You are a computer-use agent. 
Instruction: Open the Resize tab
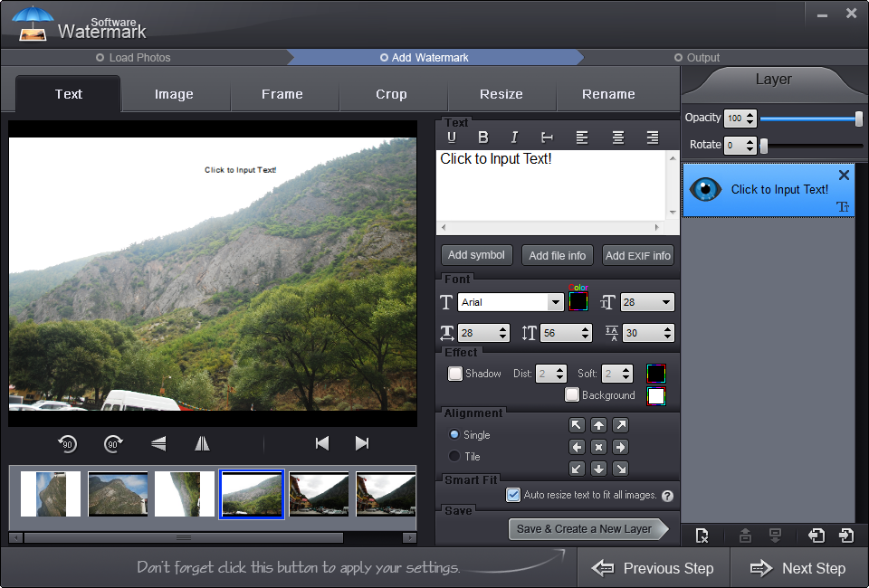pos(501,94)
